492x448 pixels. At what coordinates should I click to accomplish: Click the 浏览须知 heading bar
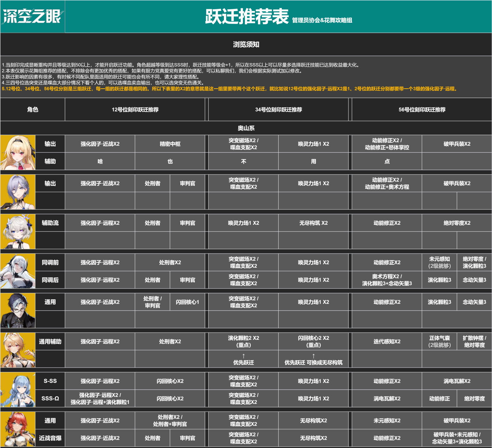(x=246, y=44)
